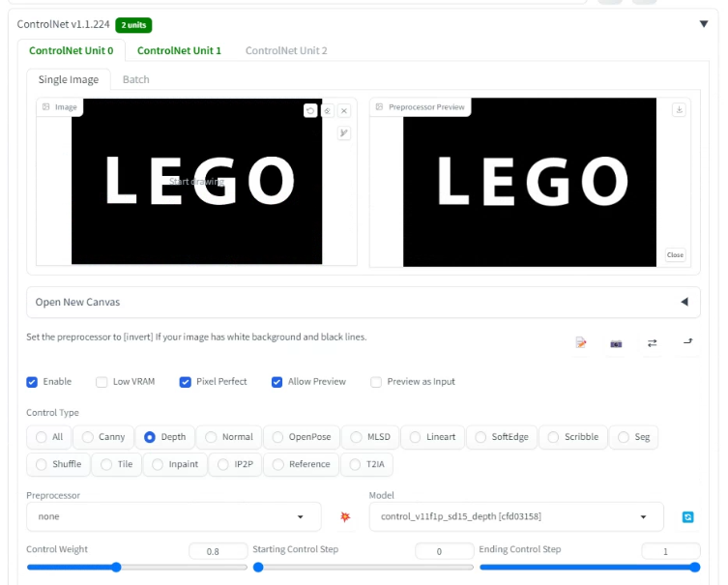Select the Tile control type
This screenshot has height=585, width=728.
[x=117, y=464]
